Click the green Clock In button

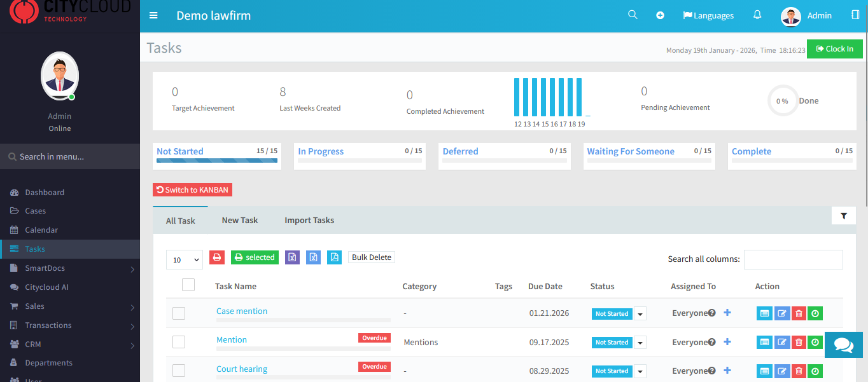click(x=835, y=49)
